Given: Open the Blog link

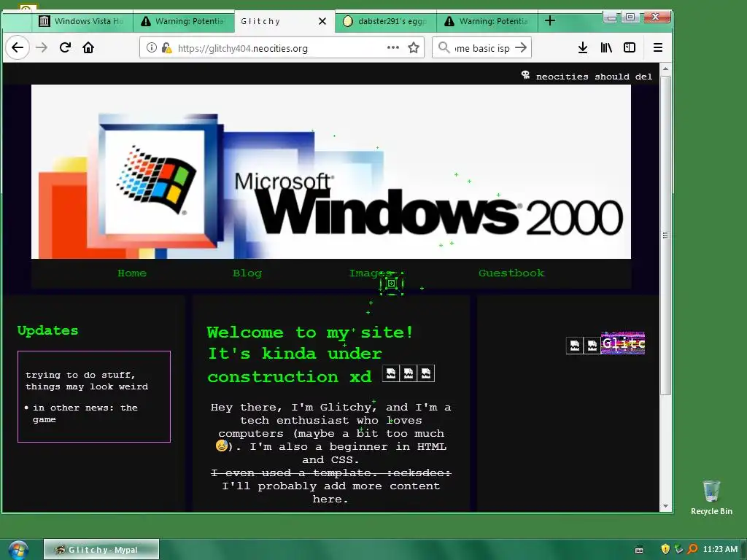Looking at the screenshot, I should (247, 273).
